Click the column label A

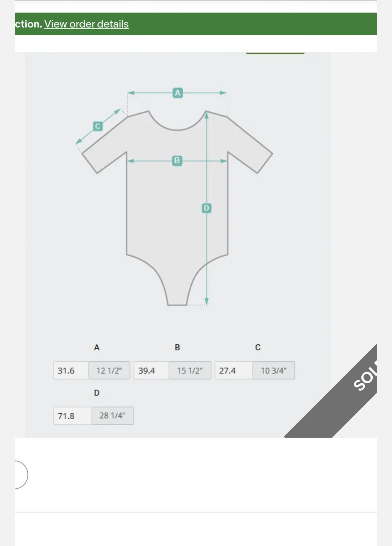[97, 347]
